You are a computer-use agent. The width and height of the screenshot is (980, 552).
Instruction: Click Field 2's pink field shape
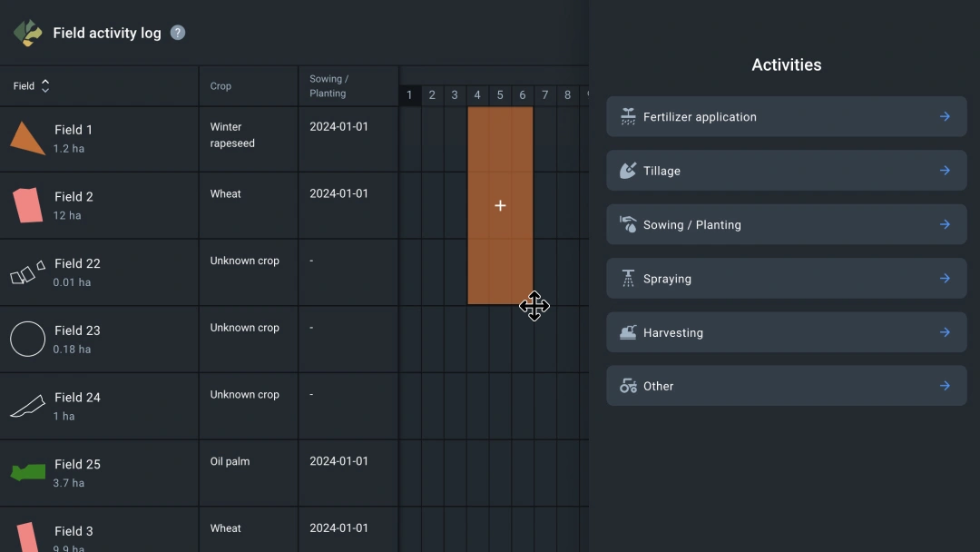pos(26,205)
